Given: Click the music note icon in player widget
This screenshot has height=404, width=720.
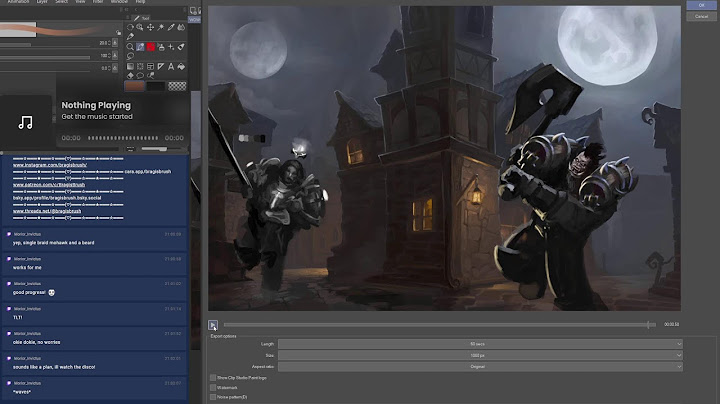Looking at the screenshot, I should tap(25, 122).
